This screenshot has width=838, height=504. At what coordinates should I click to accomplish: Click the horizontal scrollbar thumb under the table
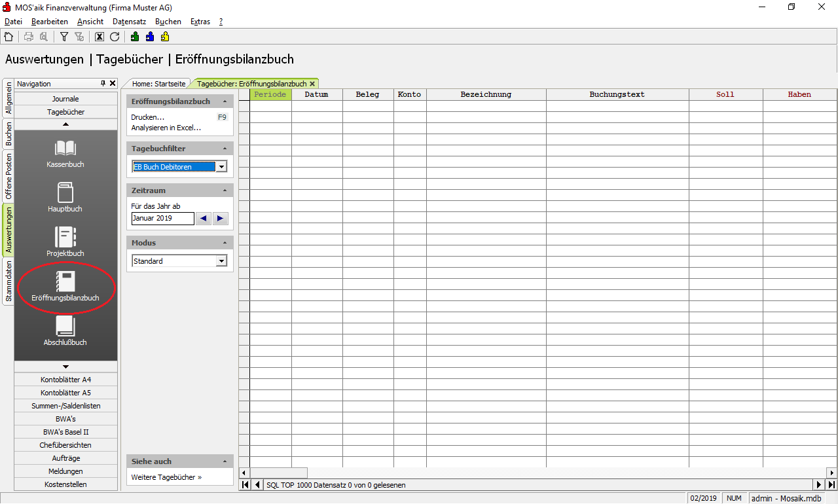click(x=279, y=473)
